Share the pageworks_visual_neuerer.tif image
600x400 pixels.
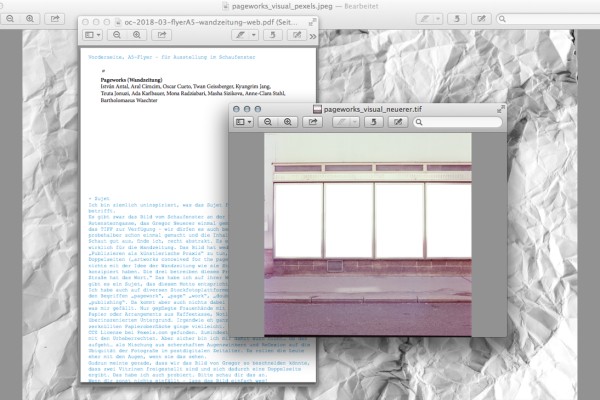click(x=313, y=122)
